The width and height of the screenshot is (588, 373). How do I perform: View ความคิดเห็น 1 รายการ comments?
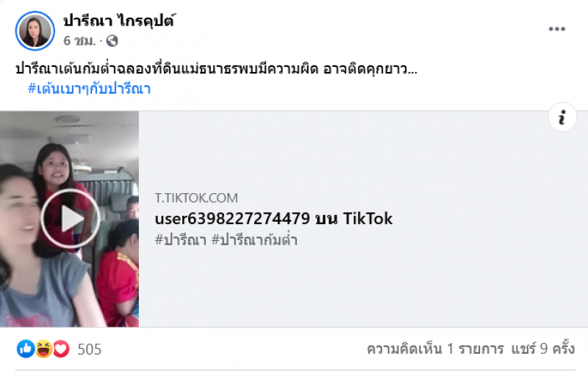(x=435, y=349)
